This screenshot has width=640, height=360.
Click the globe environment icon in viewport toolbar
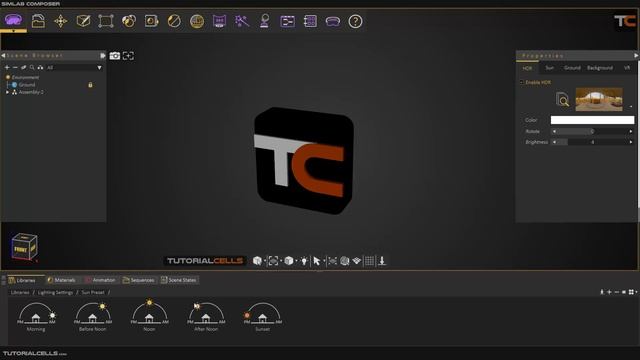(344, 261)
